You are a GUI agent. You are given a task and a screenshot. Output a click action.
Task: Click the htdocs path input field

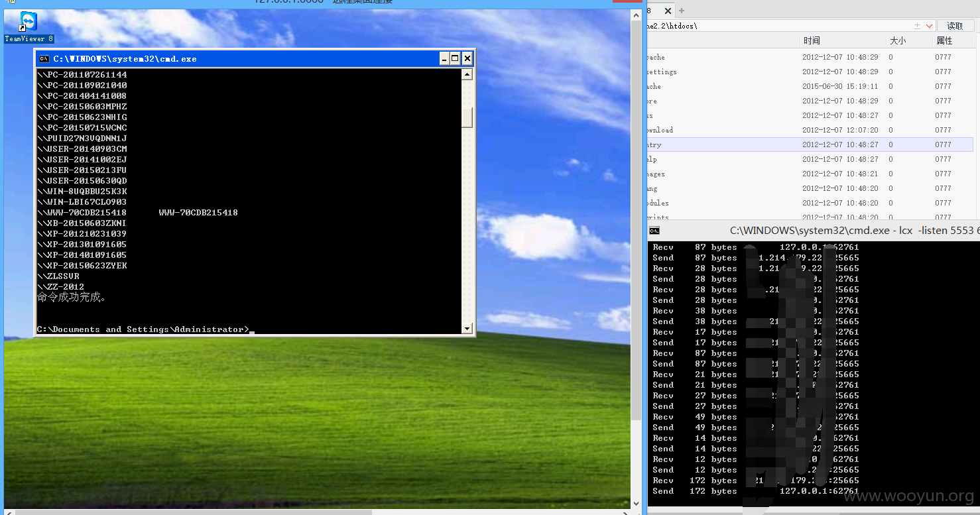779,26
